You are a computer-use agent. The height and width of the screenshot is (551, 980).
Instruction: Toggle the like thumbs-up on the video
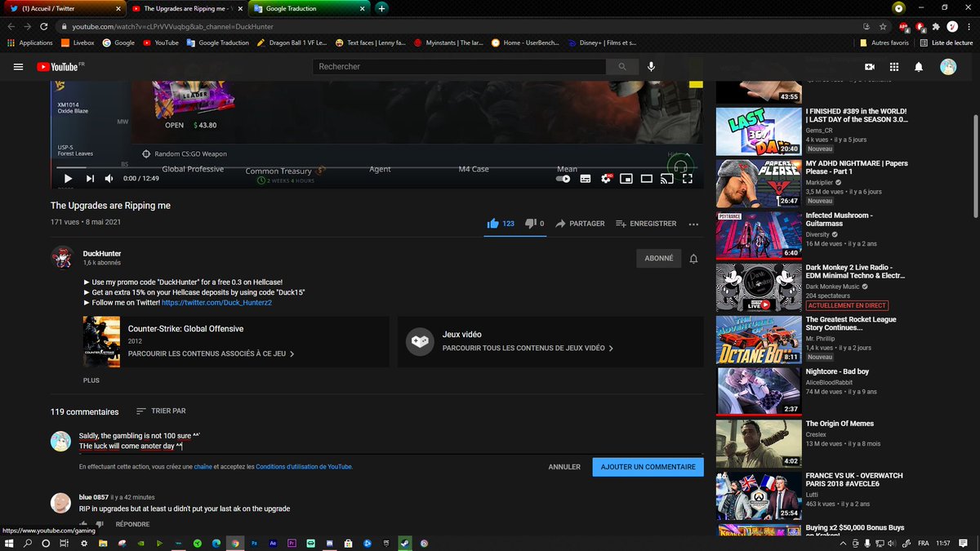[x=501, y=223]
